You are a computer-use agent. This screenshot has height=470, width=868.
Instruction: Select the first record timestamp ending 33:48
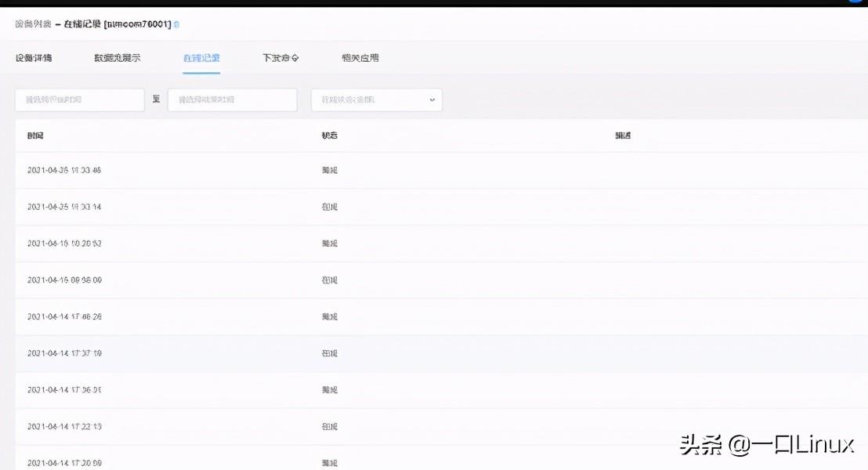[64, 170]
